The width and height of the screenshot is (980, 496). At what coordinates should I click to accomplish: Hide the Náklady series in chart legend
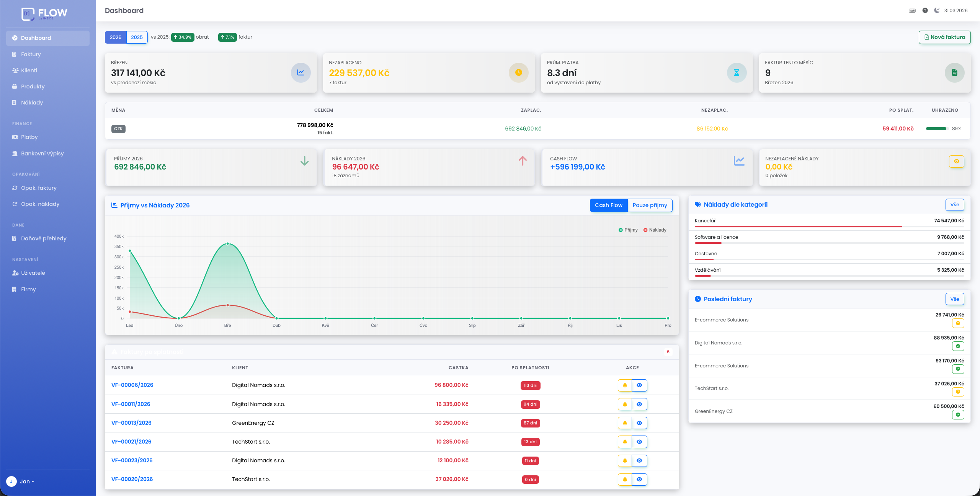point(655,230)
